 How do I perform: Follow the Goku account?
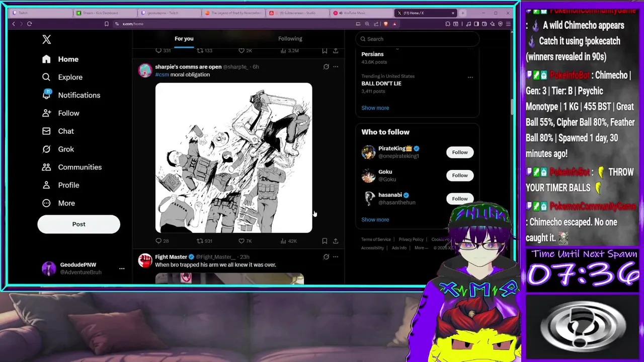(460, 175)
